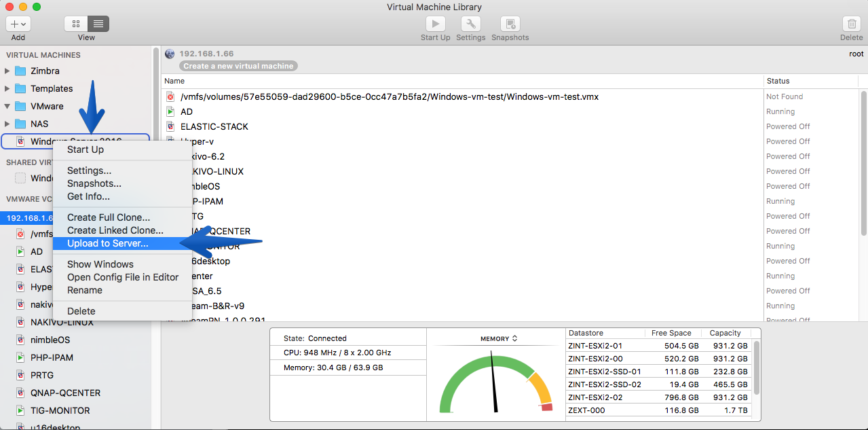The image size is (868, 430).
Task: Collapse the VMware folder
Action: tap(7, 106)
